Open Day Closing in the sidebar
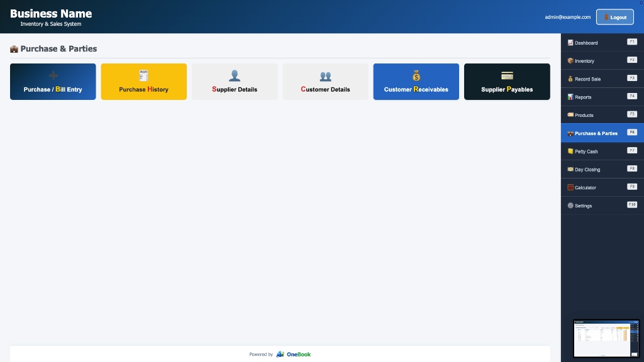This screenshot has height=362, width=644. [x=602, y=169]
